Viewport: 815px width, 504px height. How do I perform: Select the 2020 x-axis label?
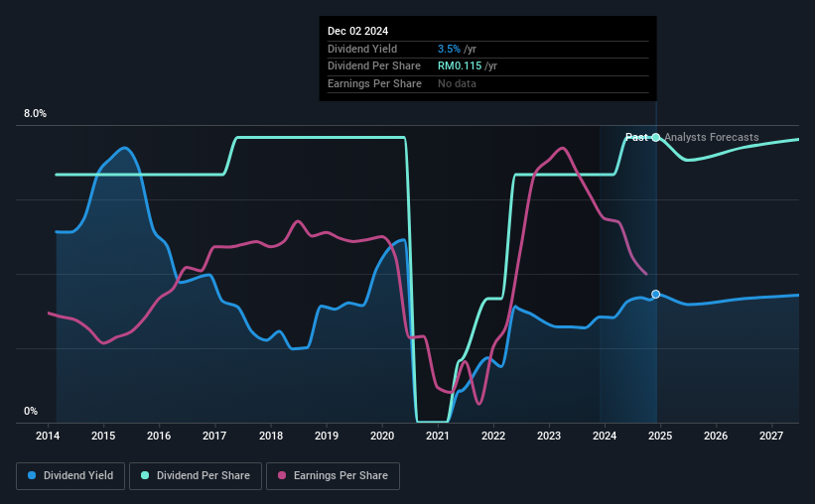[382, 436]
